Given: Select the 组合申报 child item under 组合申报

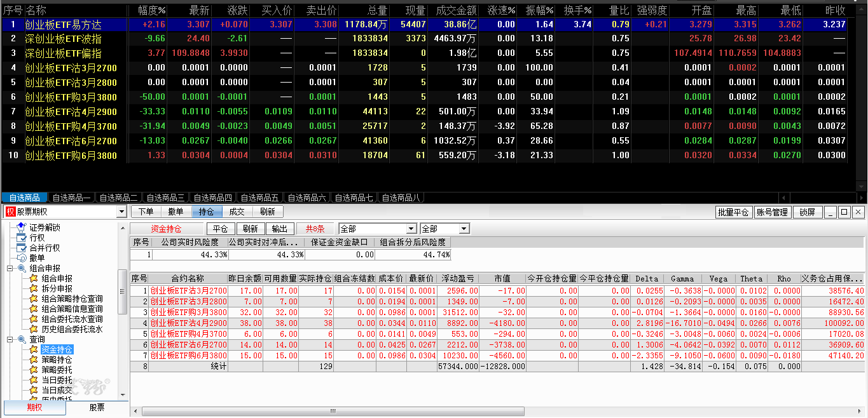Looking at the screenshot, I should 57,278.
